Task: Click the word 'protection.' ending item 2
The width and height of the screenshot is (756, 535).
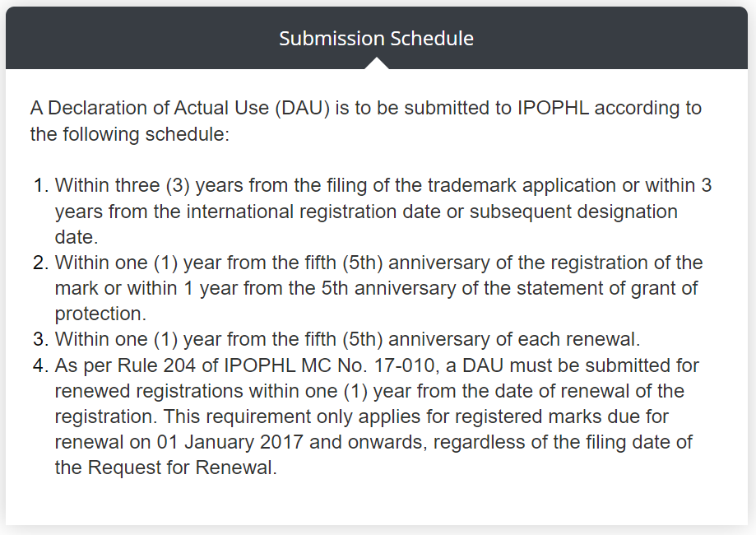Action: 100,314
